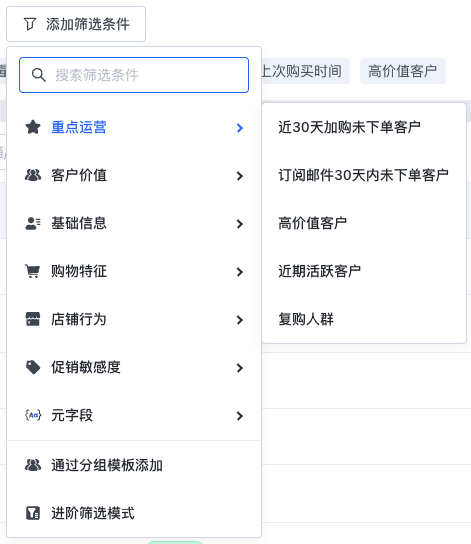Click the 添加筛选条件 button

click(76, 24)
